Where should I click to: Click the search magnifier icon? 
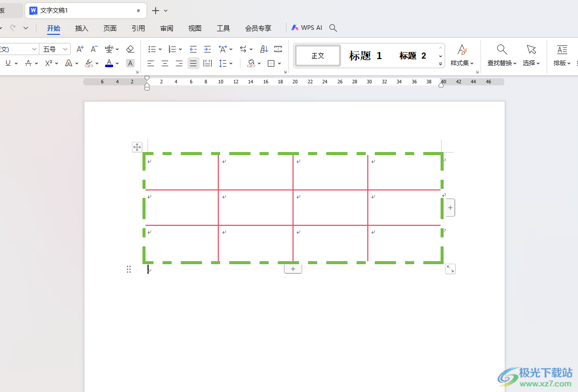pos(333,28)
